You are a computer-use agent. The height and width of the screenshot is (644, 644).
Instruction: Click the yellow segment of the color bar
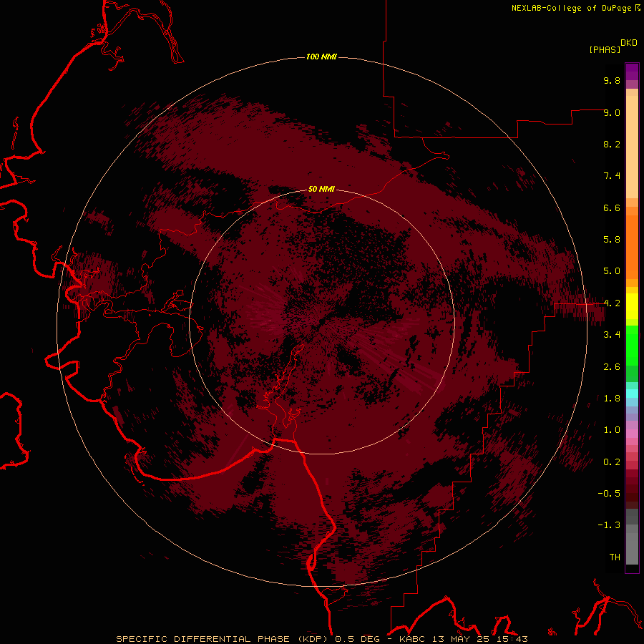click(632, 306)
